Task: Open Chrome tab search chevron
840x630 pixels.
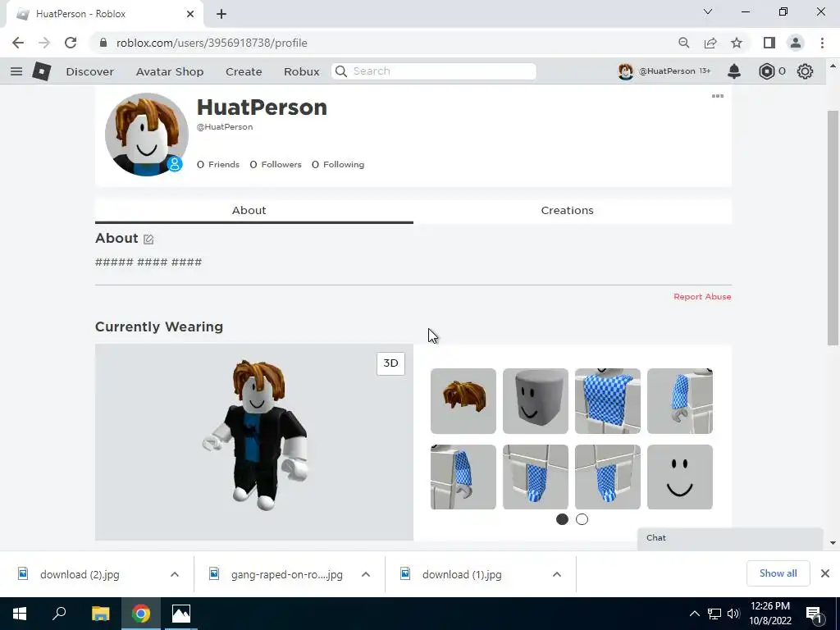Action: (708, 11)
